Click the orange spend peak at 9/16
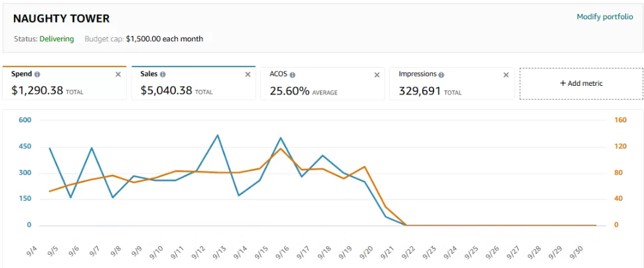 point(281,148)
